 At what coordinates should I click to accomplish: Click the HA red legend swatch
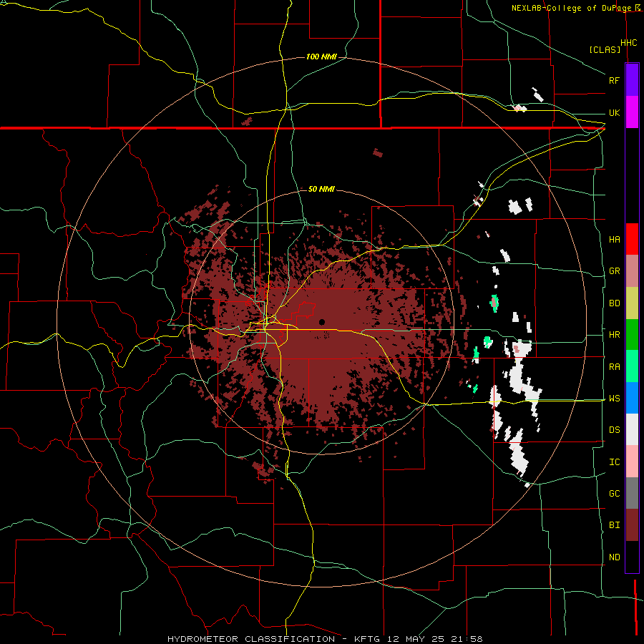tap(632, 239)
